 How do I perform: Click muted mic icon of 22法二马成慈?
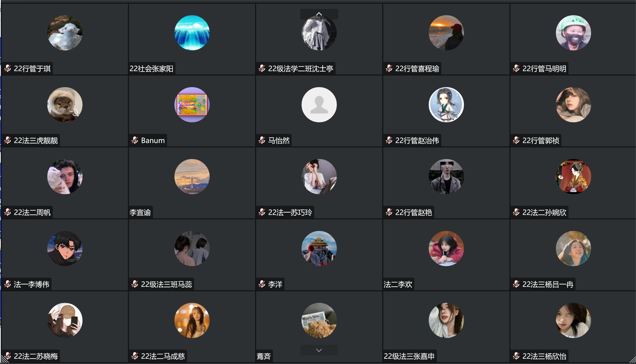(x=135, y=356)
